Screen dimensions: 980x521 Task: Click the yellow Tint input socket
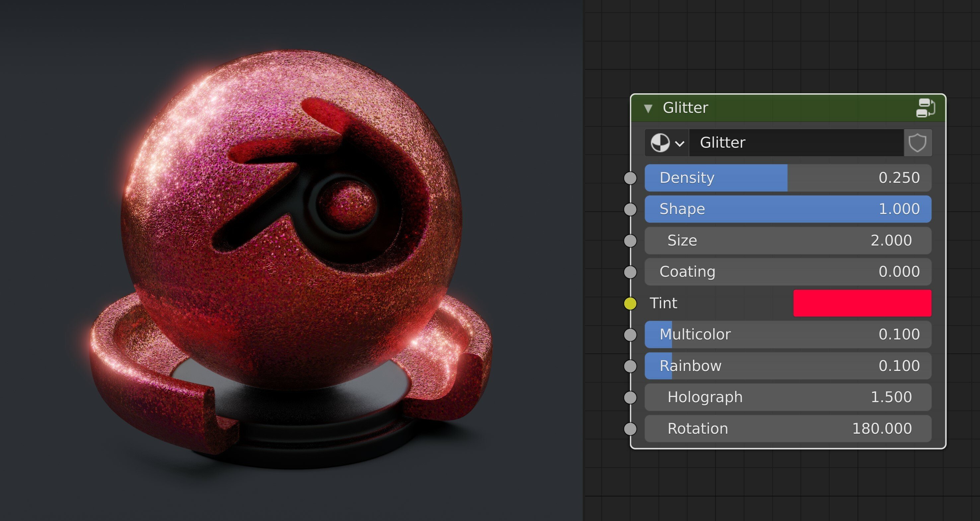point(630,303)
